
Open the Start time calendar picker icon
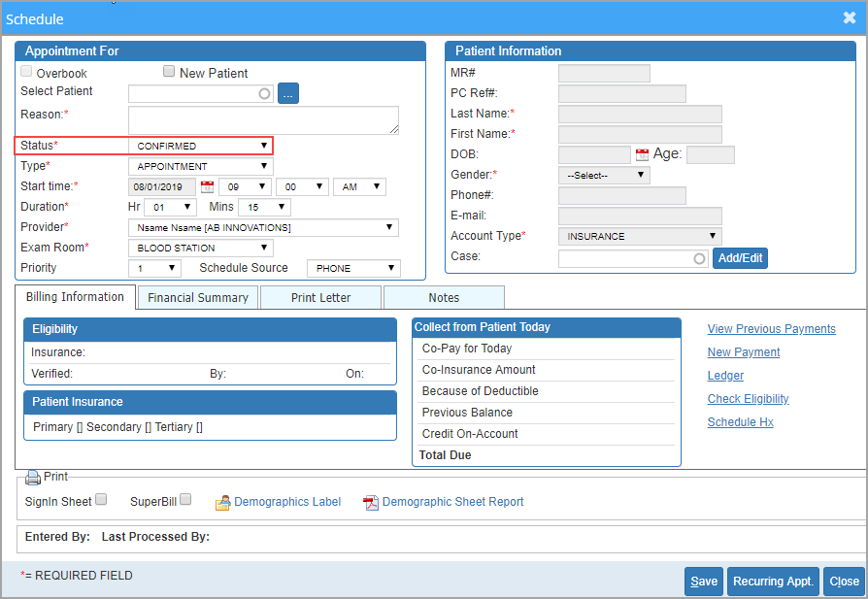207,186
